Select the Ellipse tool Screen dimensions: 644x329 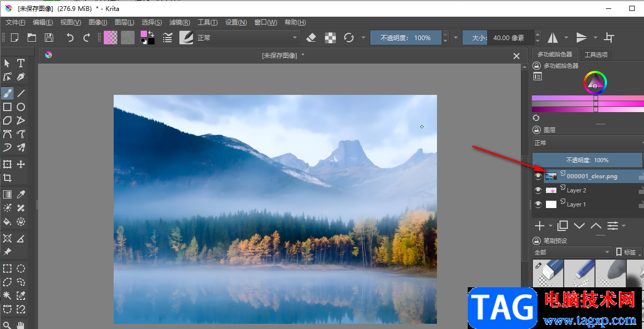(x=21, y=107)
